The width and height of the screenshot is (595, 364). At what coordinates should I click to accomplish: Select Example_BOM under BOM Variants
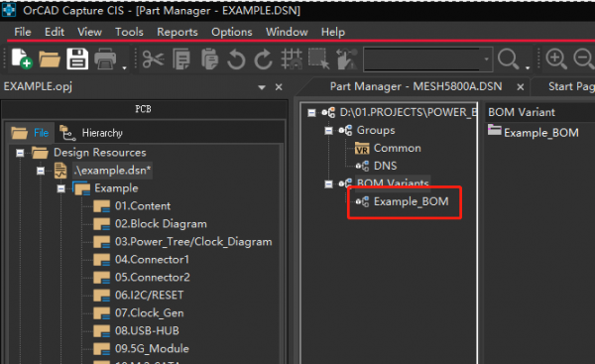(x=411, y=201)
